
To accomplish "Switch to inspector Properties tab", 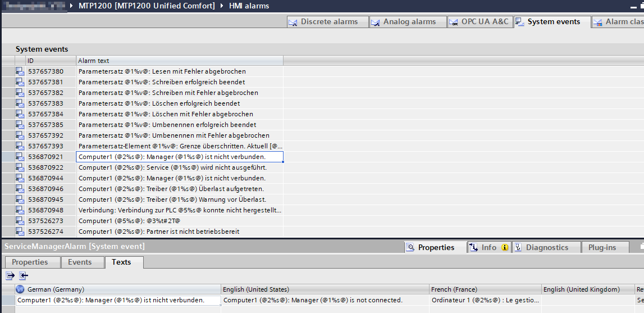I will pos(435,247).
